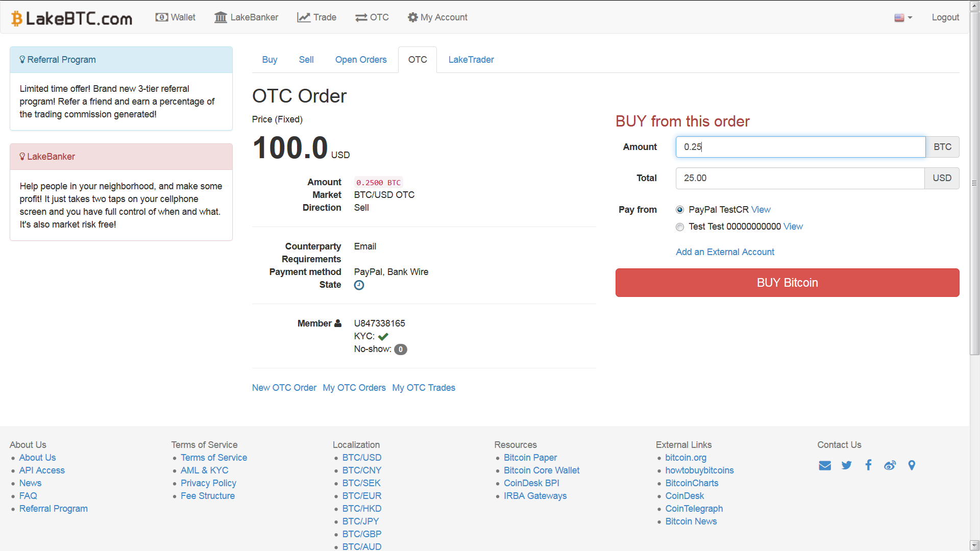
Task: Click the Amount BTC input field
Action: (x=800, y=147)
